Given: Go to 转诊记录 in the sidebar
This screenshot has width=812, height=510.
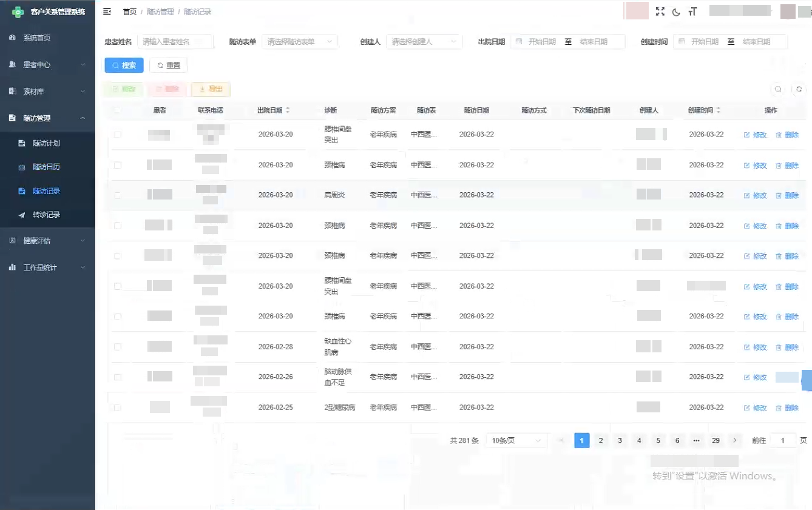Looking at the screenshot, I should (x=46, y=215).
